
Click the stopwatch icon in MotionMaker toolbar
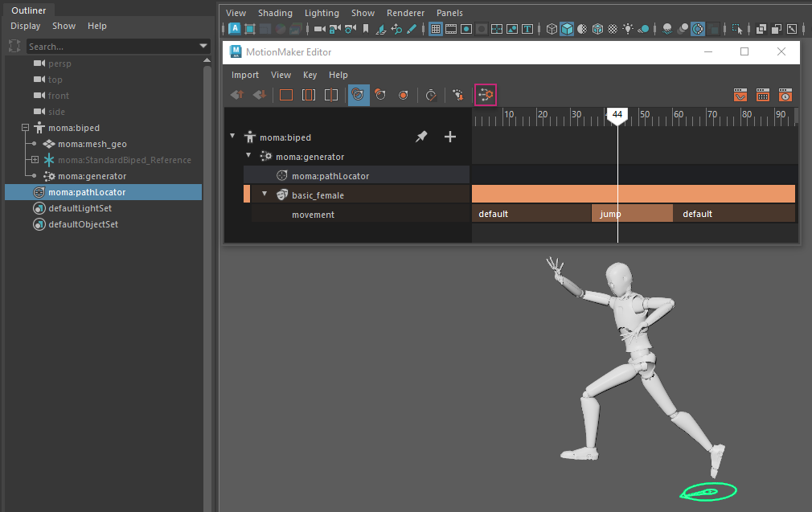(431, 95)
